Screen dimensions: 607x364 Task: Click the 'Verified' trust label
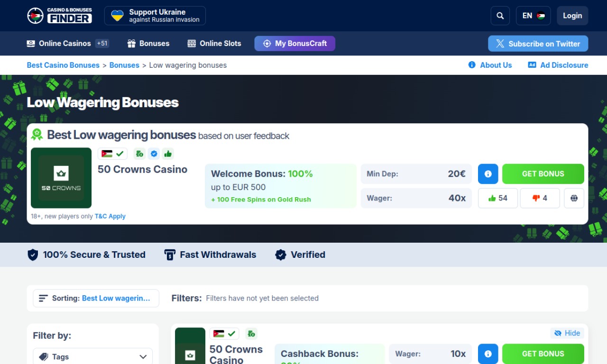coord(308,255)
